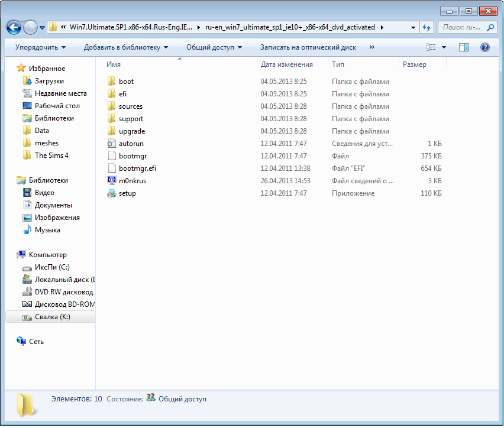Open the 'Упорядочить' menu

(40, 47)
